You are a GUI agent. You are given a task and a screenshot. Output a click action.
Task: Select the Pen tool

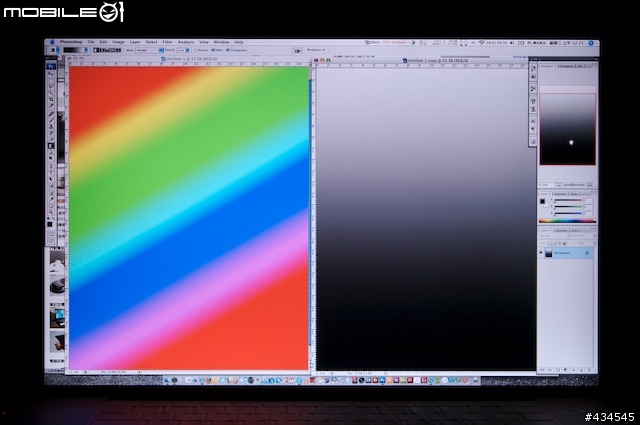pos(51,165)
